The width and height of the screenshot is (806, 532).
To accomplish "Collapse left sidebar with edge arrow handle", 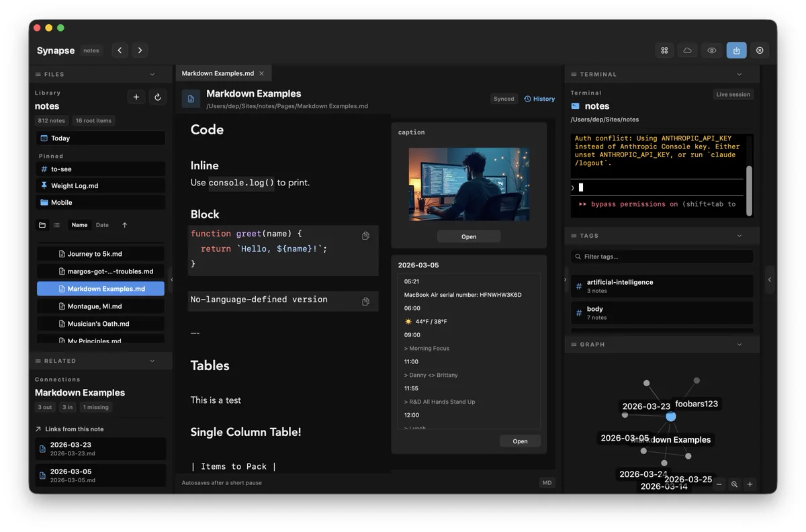I will point(171,279).
